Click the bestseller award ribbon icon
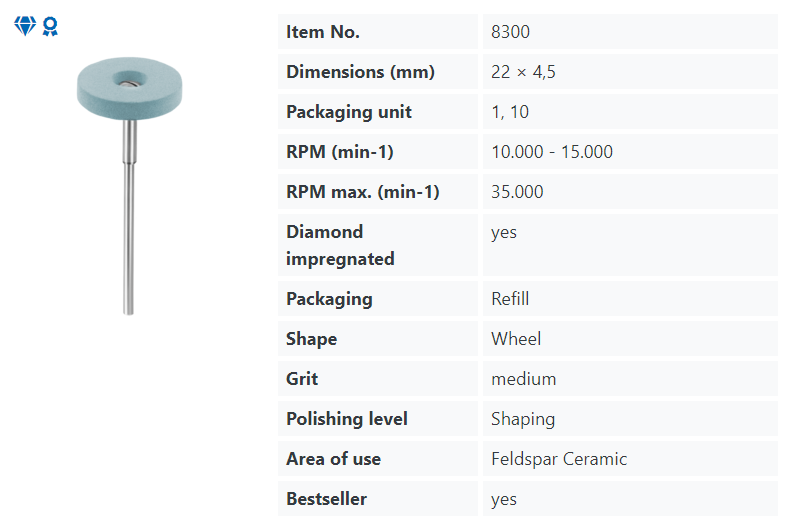Viewport: 790px width, 529px height. (50, 27)
